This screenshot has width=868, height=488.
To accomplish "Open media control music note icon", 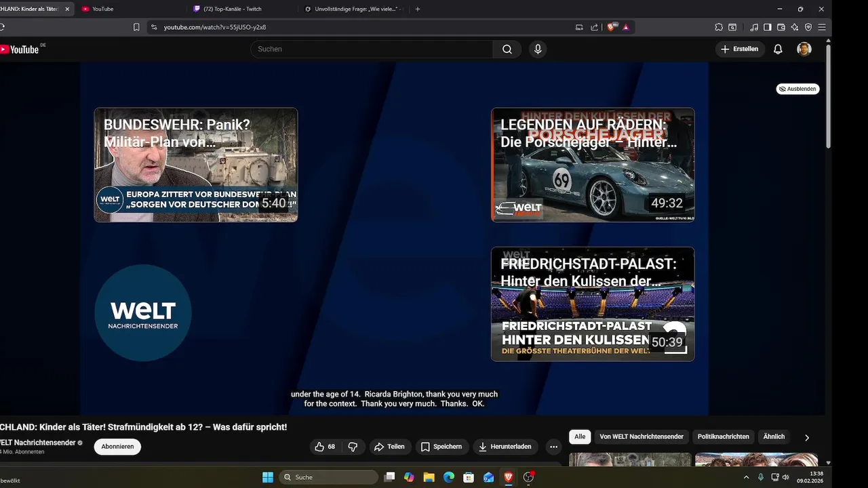I will (755, 27).
